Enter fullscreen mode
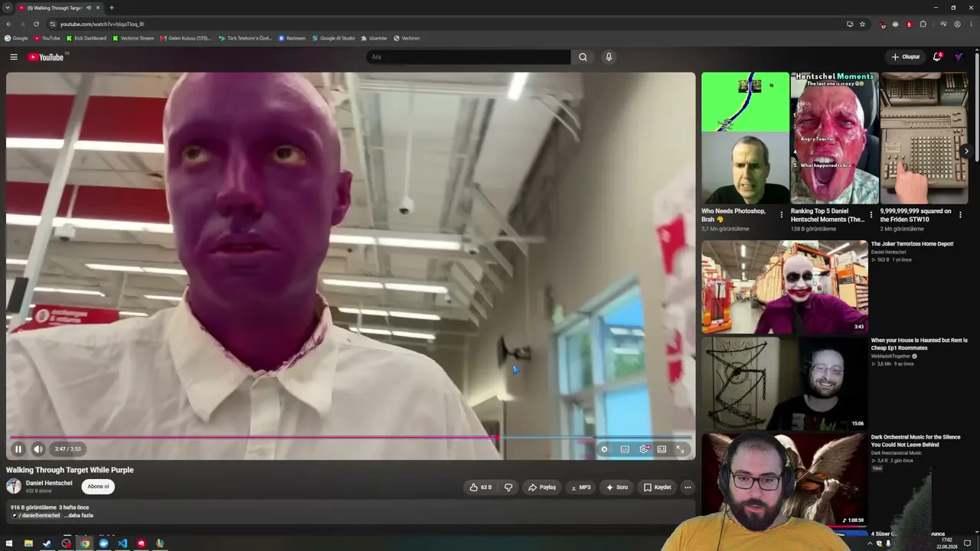 (680, 449)
